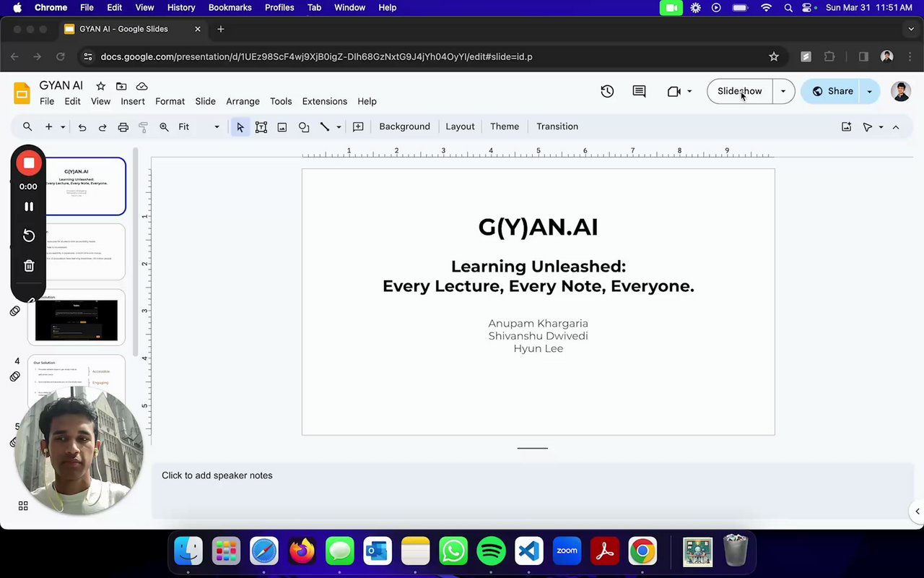Screen dimensions: 924x578
Task: Select the Text box tool
Action: tap(261, 127)
